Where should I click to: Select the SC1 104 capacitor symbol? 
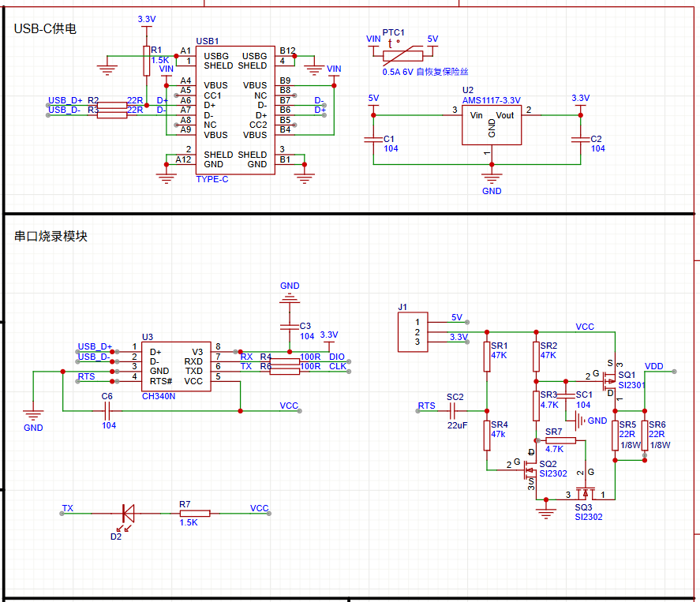tap(566, 396)
